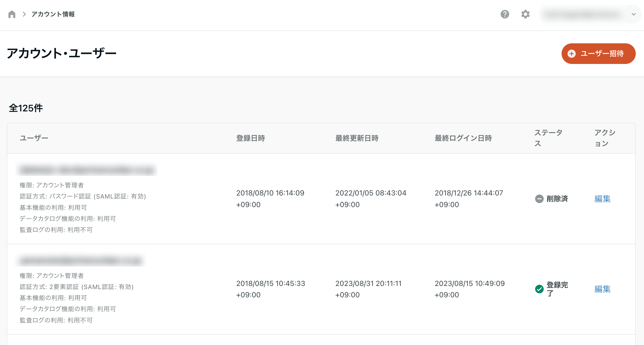The image size is (644, 345).
Task: Open the blurred account name menu
Action: 583,14
